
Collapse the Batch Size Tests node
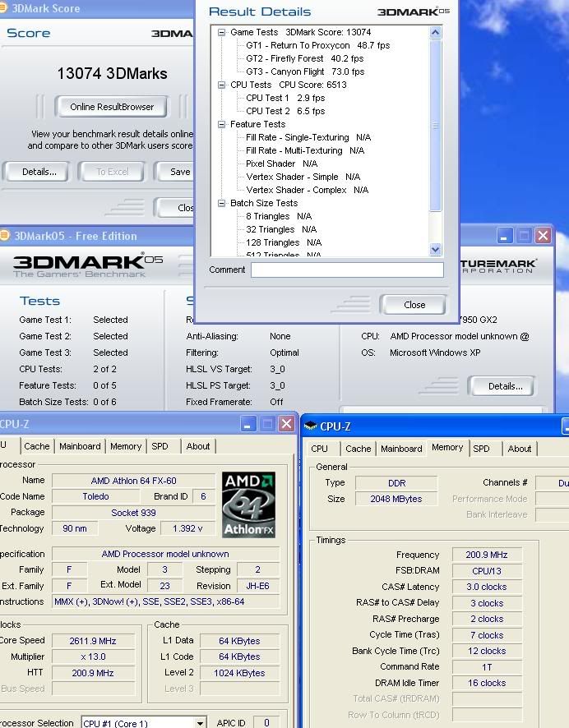(x=221, y=203)
